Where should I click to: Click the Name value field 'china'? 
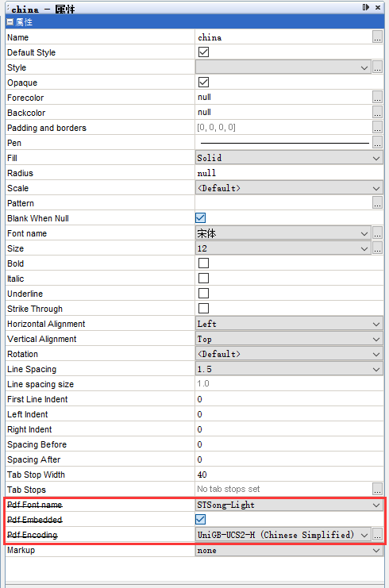283,37
